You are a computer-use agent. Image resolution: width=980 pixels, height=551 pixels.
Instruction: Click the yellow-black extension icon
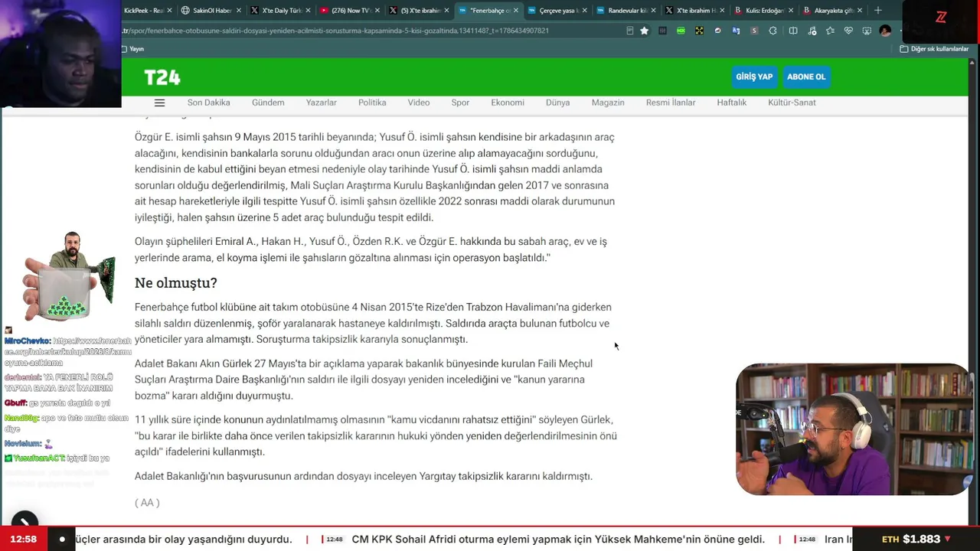point(699,31)
